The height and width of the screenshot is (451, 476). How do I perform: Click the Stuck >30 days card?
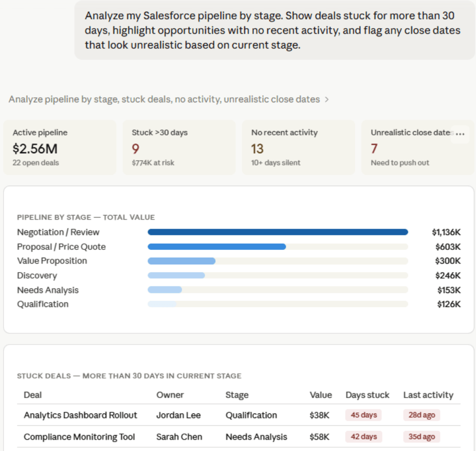tap(179, 147)
